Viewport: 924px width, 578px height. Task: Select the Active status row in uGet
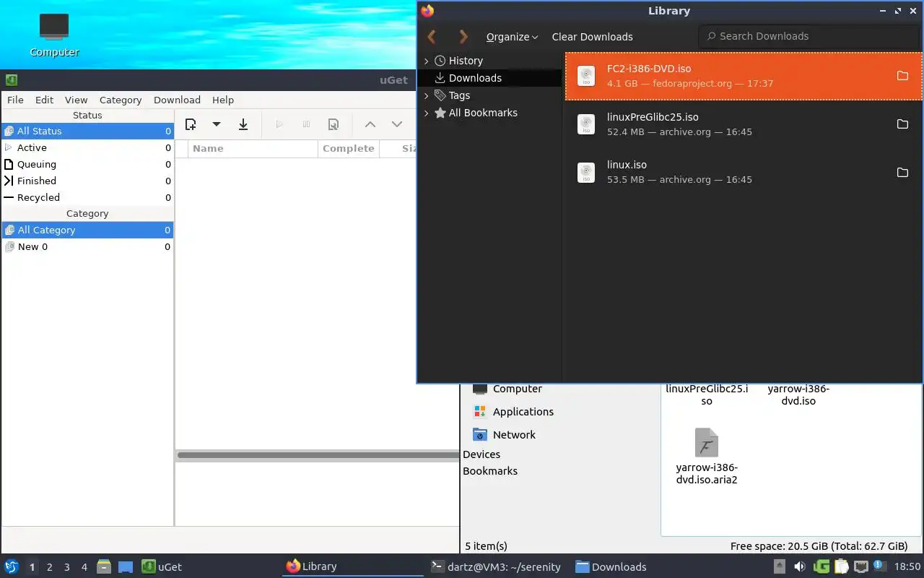click(x=87, y=147)
